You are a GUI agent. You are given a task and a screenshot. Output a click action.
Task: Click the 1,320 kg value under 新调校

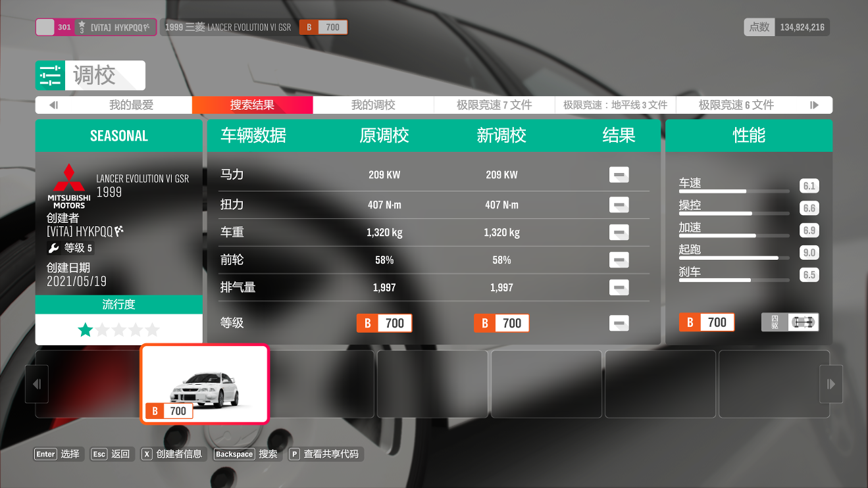pyautogui.click(x=501, y=232)
